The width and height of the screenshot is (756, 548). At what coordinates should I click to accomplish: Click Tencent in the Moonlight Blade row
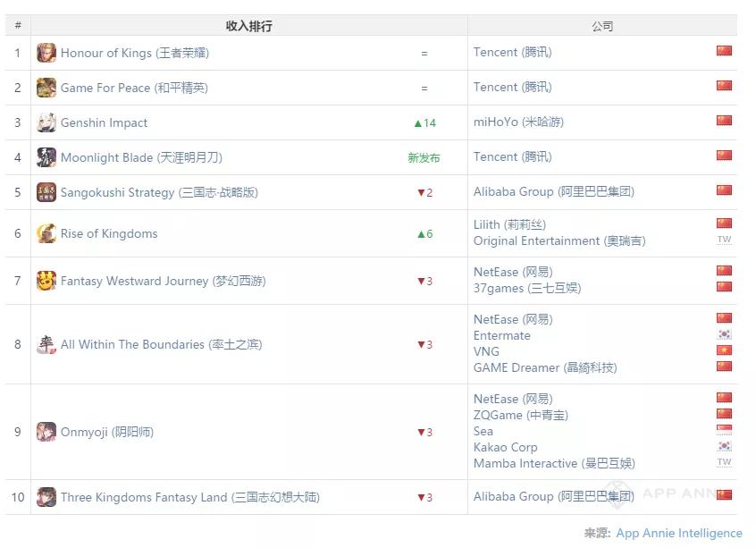click(513, 156)
